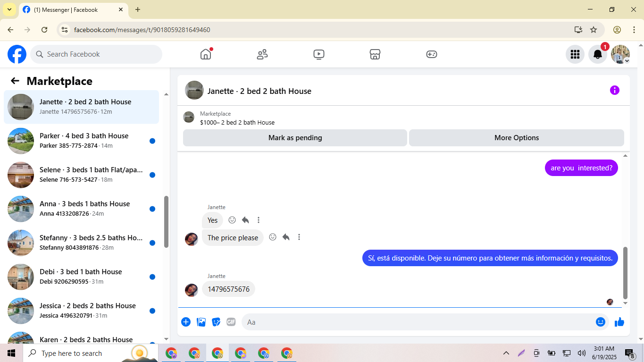The height and width of the screenshot is (362, 644).
Task: Open Anna 3 beds 1 baths House chat
Action: pyautogui.click(x=81, y=209)
